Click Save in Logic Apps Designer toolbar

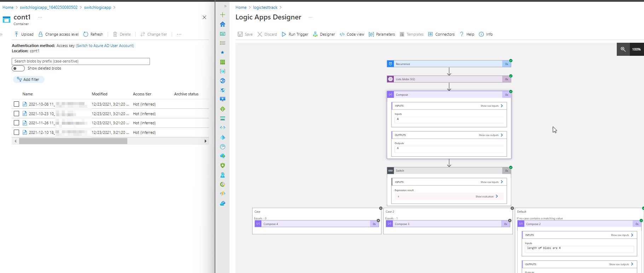245,34
